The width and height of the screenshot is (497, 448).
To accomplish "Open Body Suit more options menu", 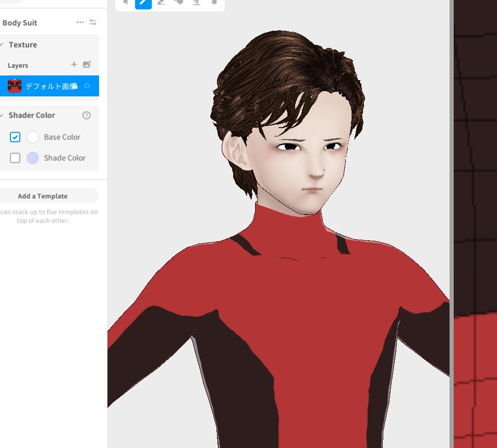I will coord(80,22).
